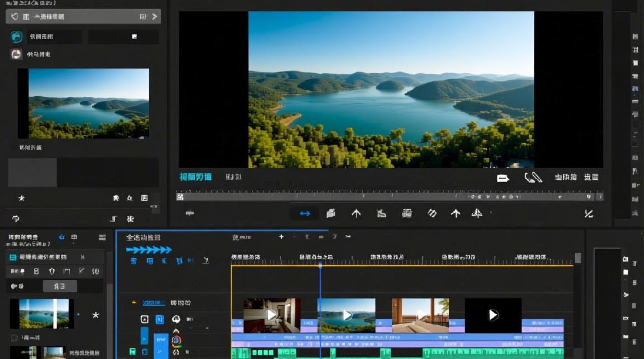Tick the checkbox below the lake thumbnail
Screen dimensions: 644x359
click(x=14, y=338)
